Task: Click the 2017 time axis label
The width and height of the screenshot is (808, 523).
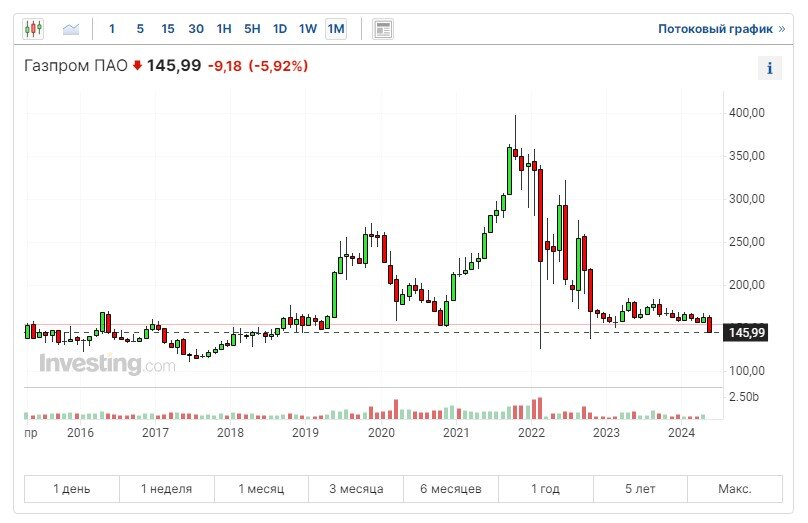Action: coord(155,433)
